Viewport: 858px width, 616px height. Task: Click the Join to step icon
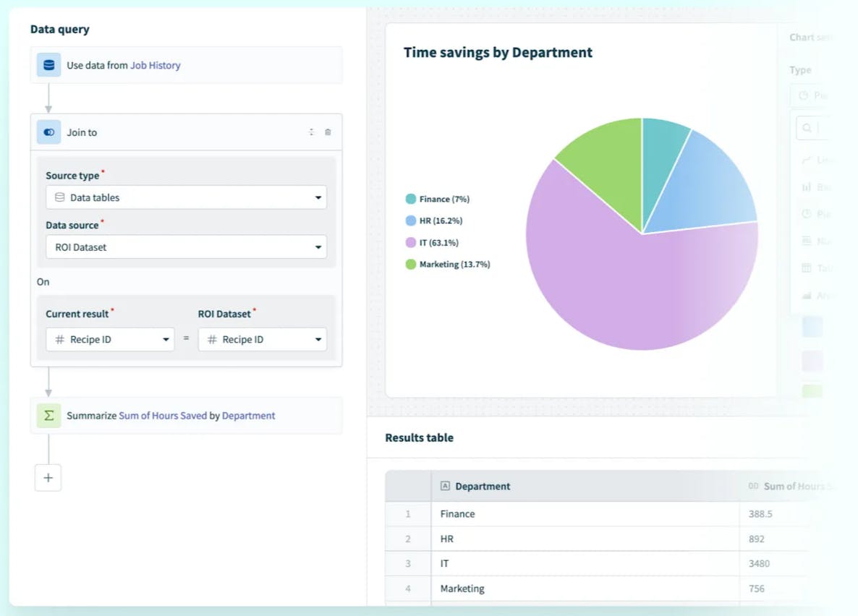pos(48,132)
